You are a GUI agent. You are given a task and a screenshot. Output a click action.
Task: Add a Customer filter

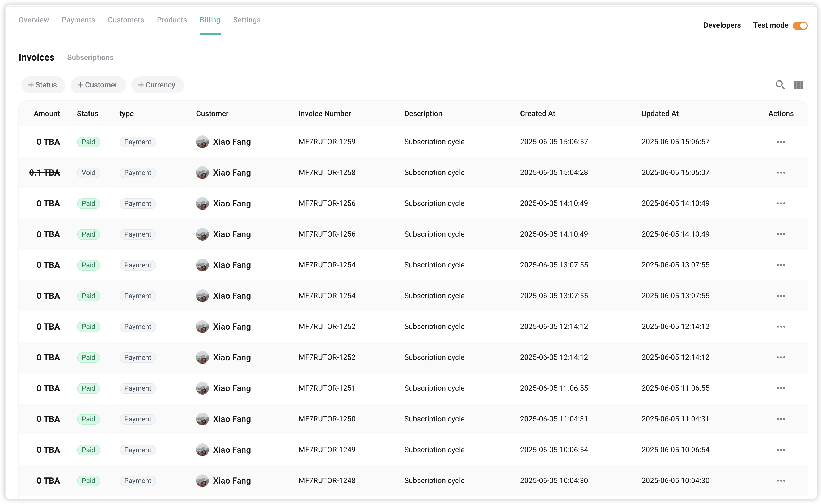(x=98, y=85)
